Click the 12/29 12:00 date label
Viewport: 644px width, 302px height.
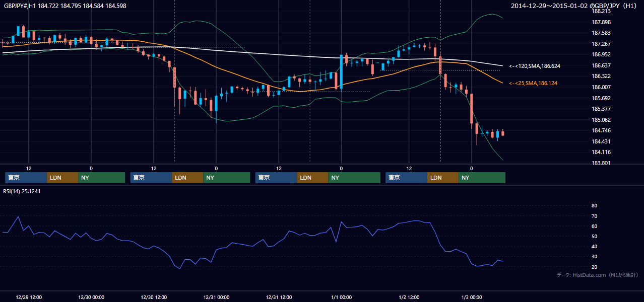point(29,297)
